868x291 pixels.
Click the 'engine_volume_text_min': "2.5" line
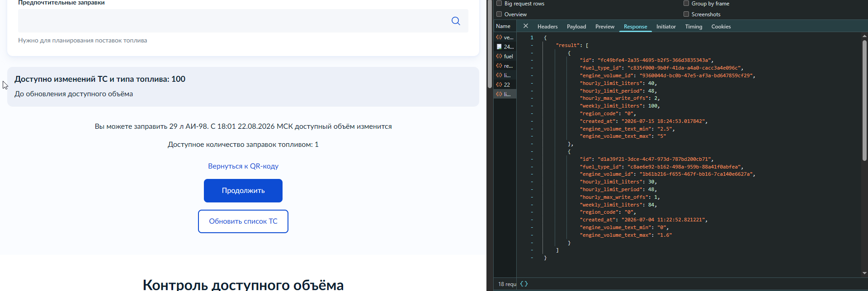coord(627,129)
